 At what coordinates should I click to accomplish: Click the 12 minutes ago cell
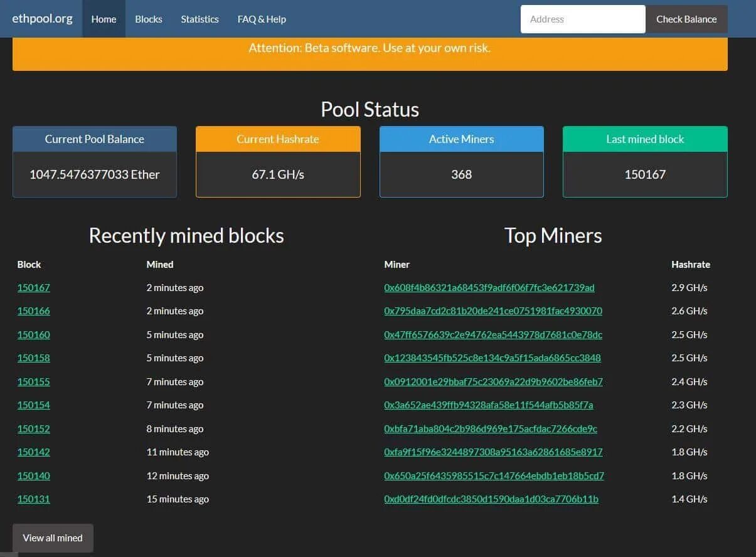pyautogui.click(x=178, y=476)
